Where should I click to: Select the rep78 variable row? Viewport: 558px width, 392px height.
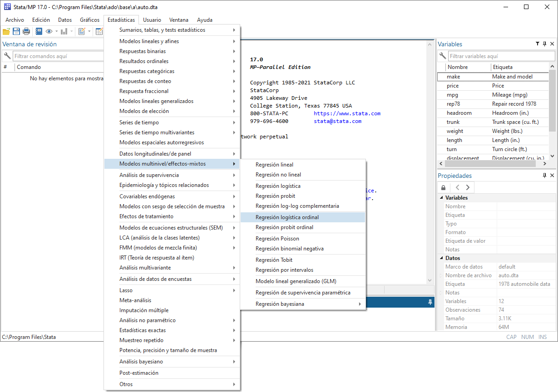(493, 104)
